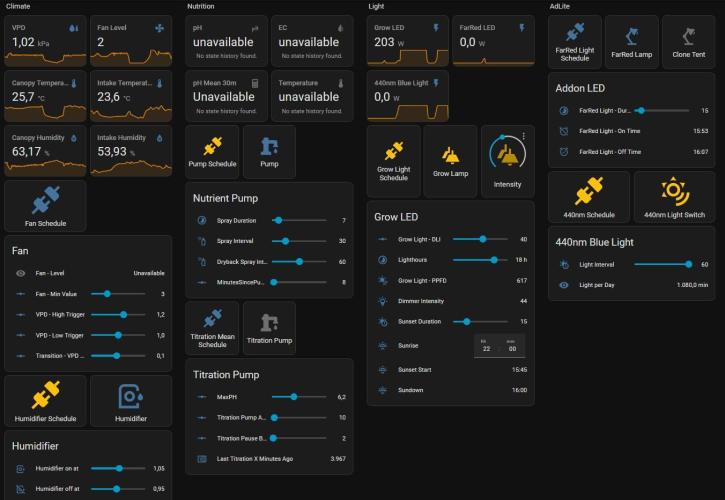Open the VPD sensor card
The height and width of the screenshot is (500, 725).
[45, 41]
